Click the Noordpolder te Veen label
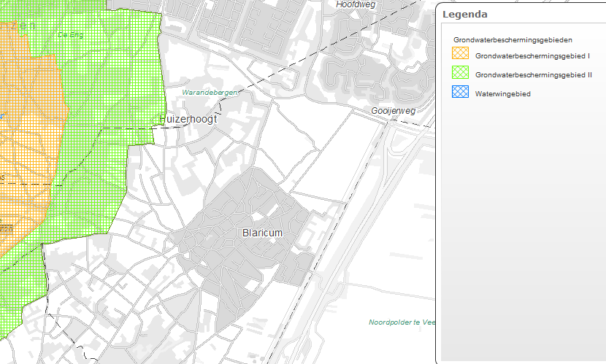The width and height of the screenshot is (606, 364). pyautogui.click(x=402, y=322)
